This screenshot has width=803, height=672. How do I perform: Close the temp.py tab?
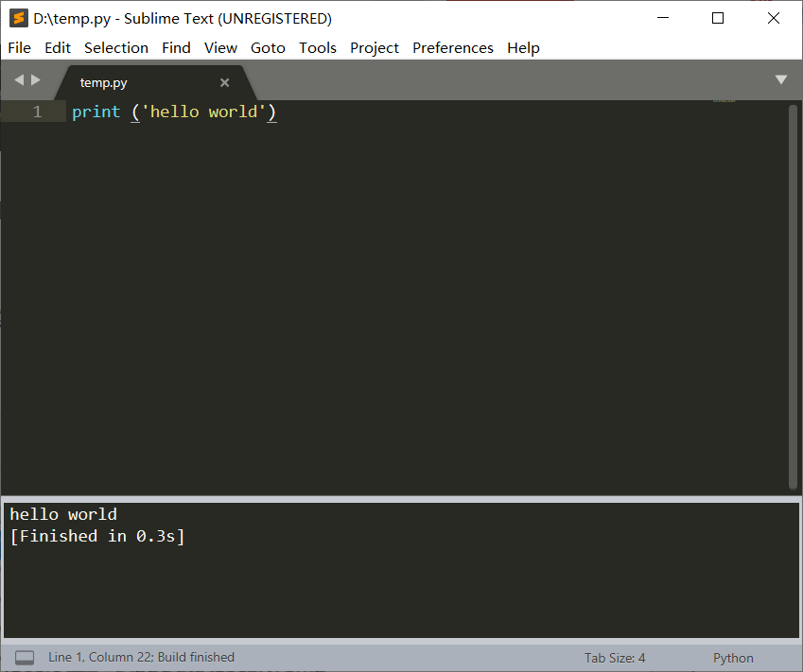224,82
